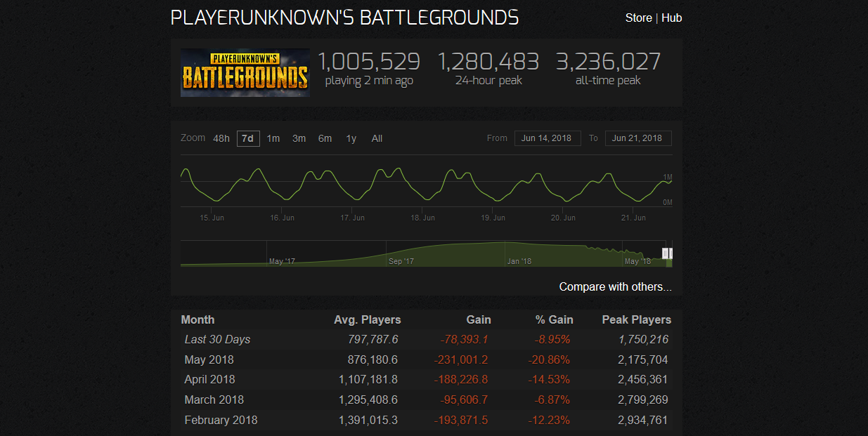Click the February 2018 row label
Screen dimensions: 868x436
(221, 420)
